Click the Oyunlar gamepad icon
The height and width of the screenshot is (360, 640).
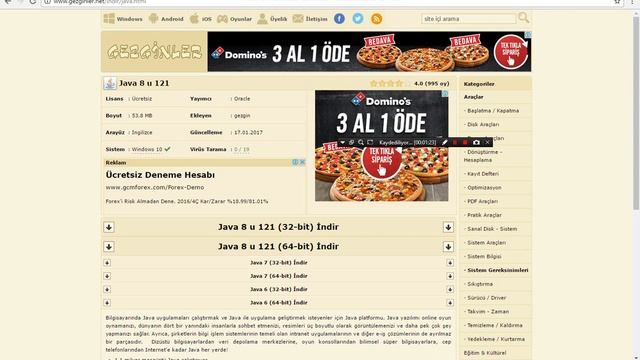pos(222,19)
